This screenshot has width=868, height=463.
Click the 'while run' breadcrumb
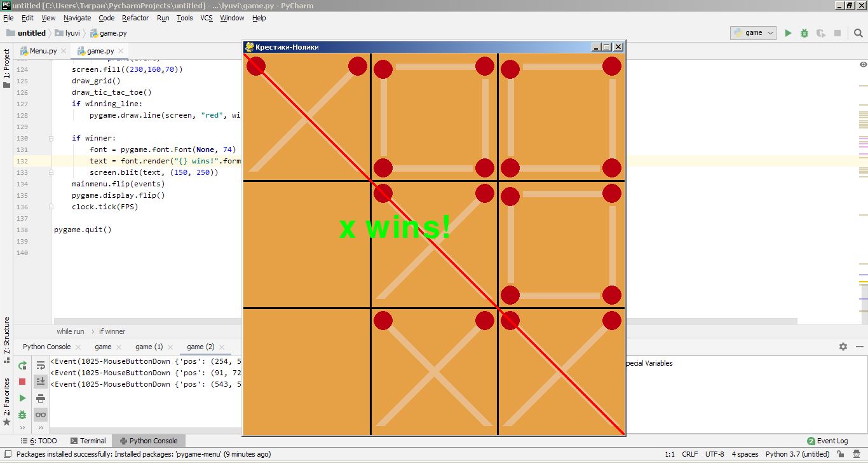(70, 331)
